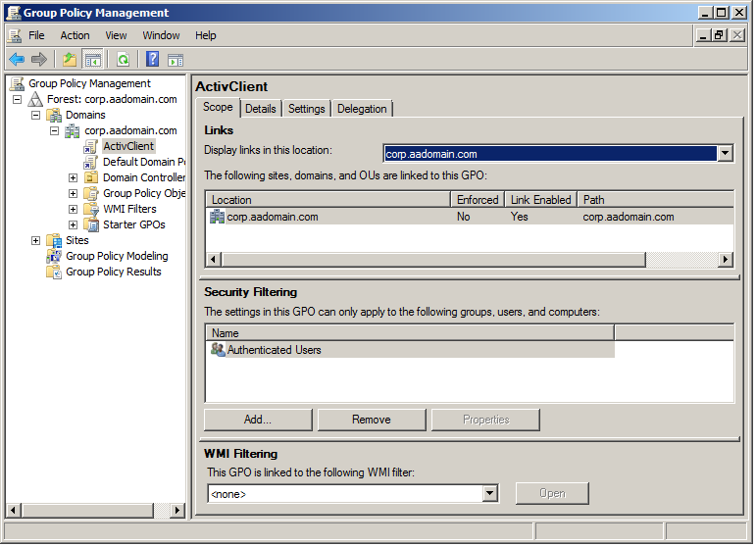
Task: Expand the WMI Filters tree node
Action: (x=73, y=209)
